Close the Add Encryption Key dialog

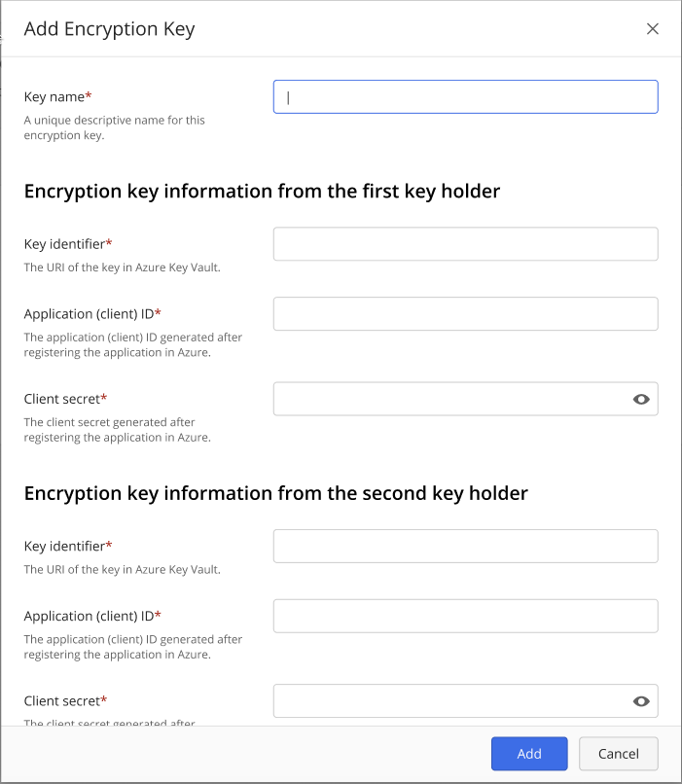pos(653,29)
